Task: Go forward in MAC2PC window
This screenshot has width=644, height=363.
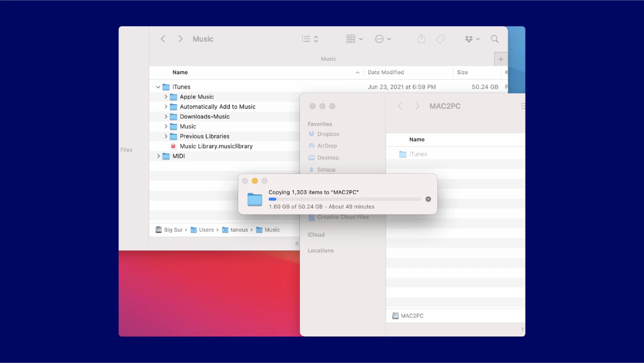Action: 417,106
